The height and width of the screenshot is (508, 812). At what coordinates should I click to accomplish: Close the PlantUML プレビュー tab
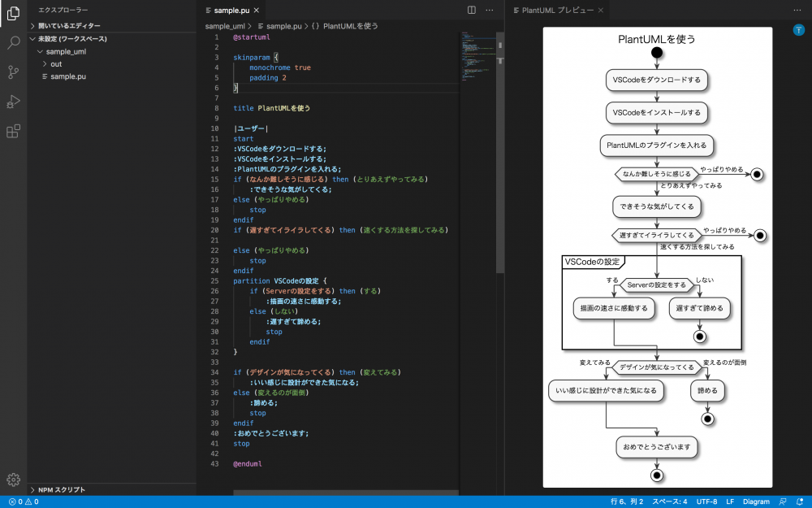click(601, 11)
